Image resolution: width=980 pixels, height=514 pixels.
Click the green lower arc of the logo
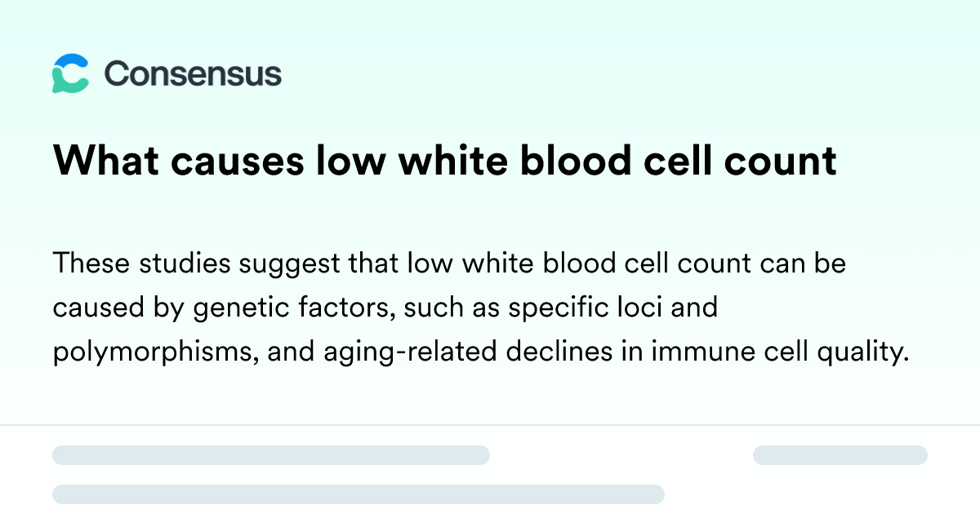coord(69,82)
